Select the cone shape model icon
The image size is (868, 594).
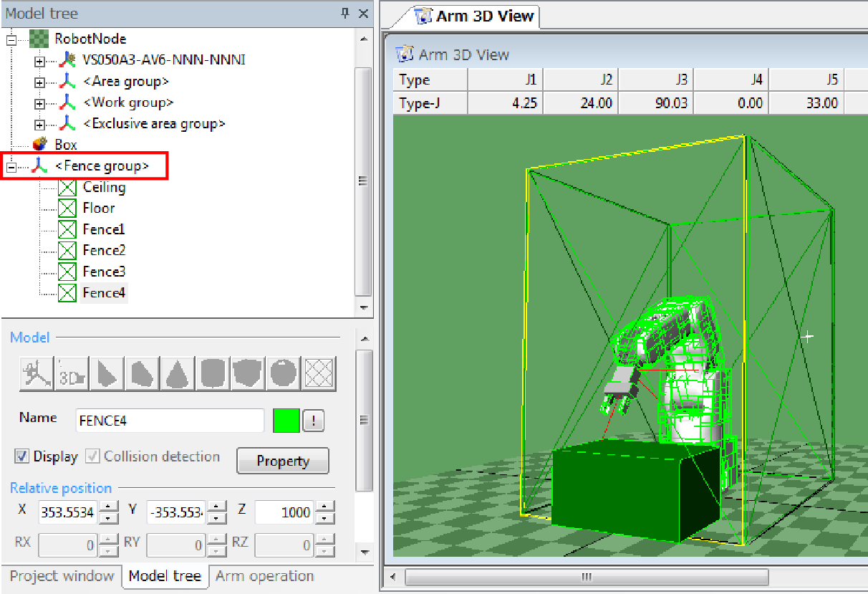point(178,373)
